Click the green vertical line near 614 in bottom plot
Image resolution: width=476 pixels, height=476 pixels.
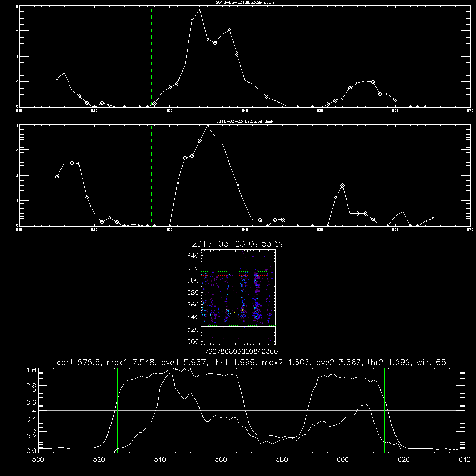coord(384,410)
